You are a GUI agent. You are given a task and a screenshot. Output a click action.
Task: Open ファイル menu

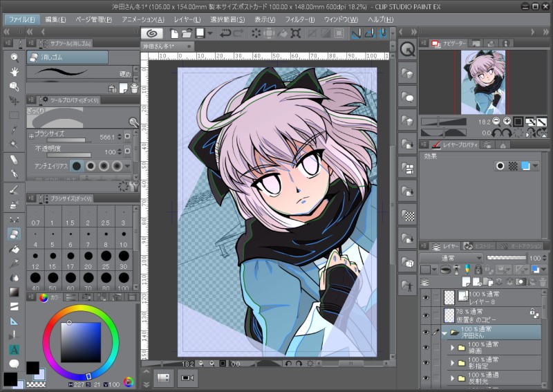21,19
